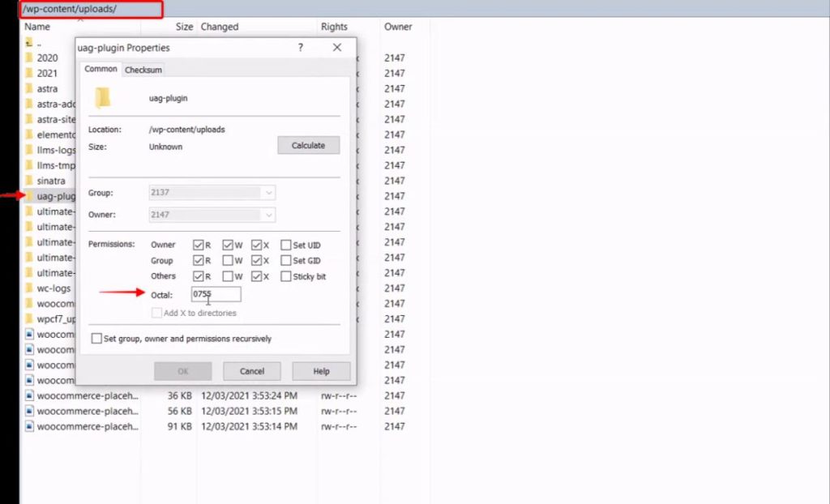The image size is (830, 504).
Task: Select the Common tab
Action: point(100,70)
